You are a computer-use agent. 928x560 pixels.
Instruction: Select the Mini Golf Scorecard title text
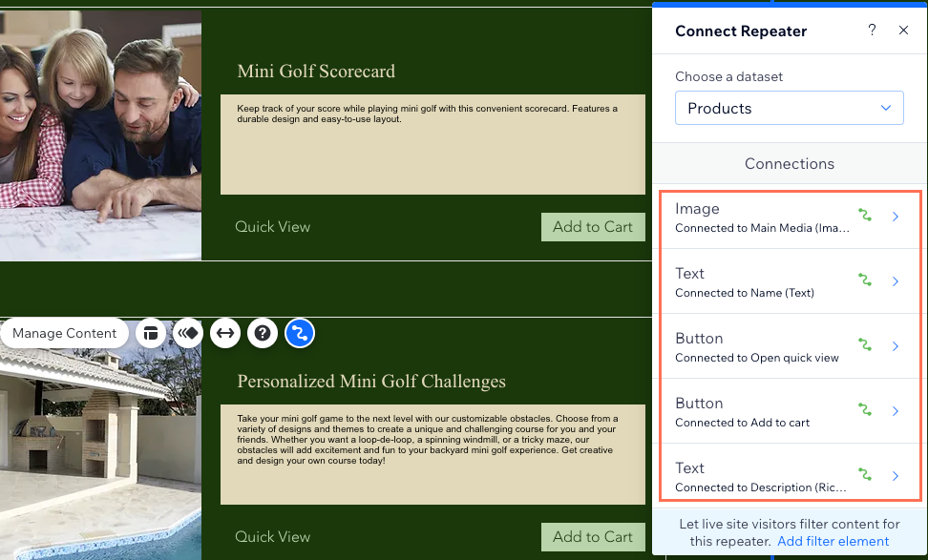316,71
